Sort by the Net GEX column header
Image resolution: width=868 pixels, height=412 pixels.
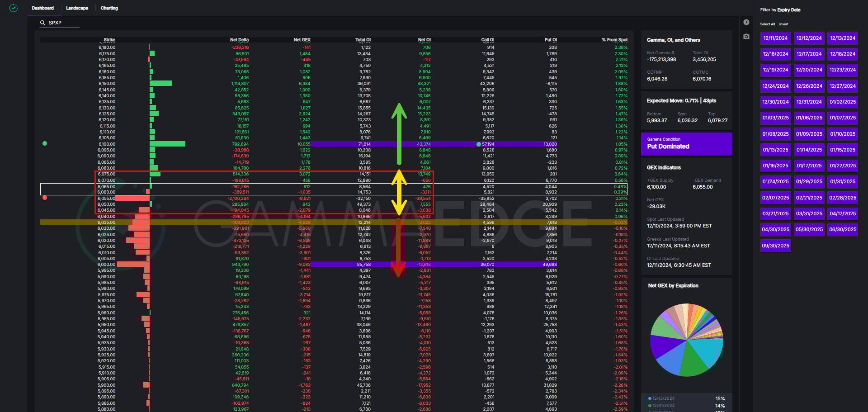point(302,40)
